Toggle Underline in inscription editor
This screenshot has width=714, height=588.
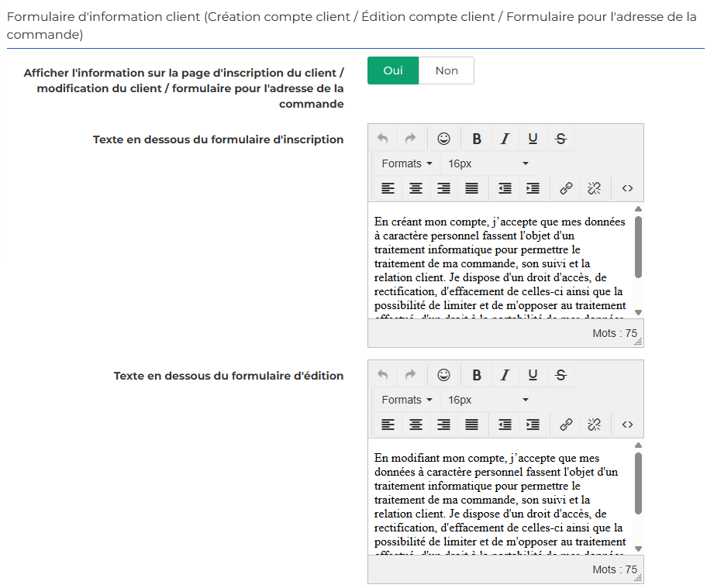[533, 139]
